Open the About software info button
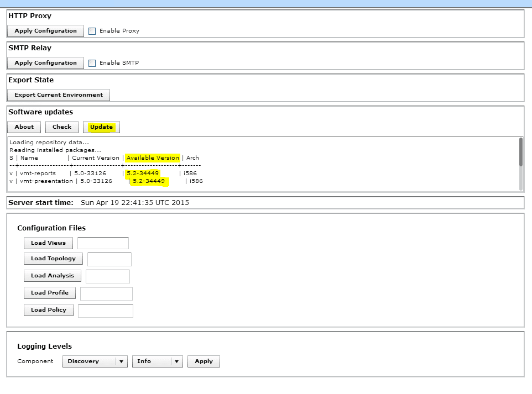Screen dimensions: 532x394 (x=24, y=127)
